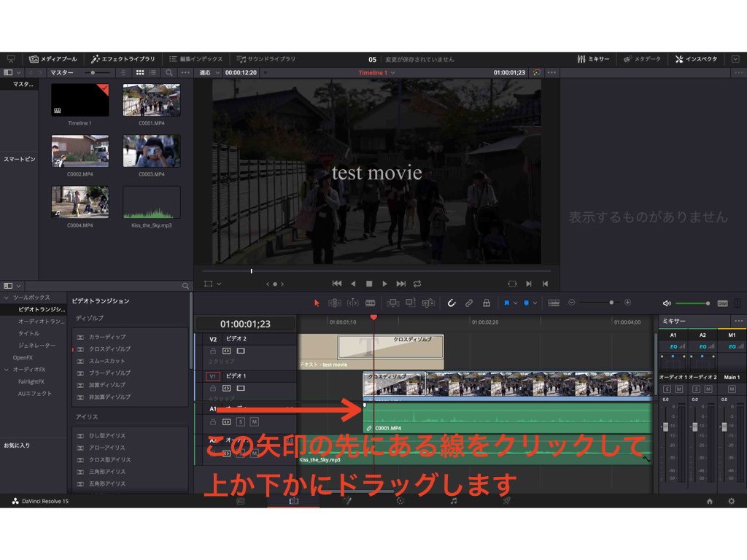Activate the dynamic trim mode tool
The width and height of the screenshot is (747, 560).
coord(352,303)
